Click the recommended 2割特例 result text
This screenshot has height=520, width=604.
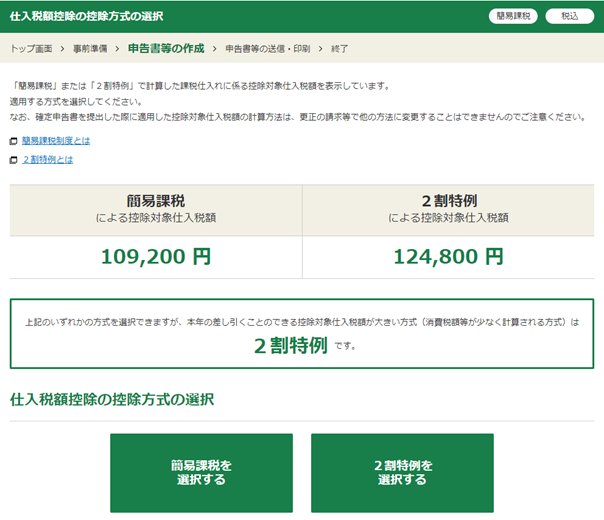pos(291,346)
